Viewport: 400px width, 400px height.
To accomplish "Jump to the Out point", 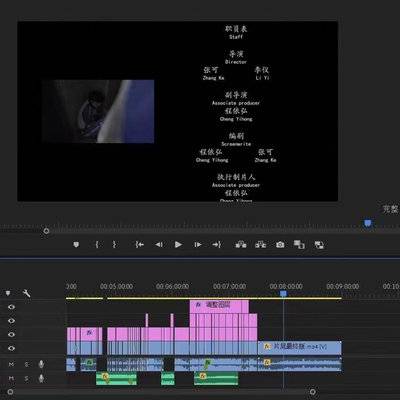I will 217,245.
